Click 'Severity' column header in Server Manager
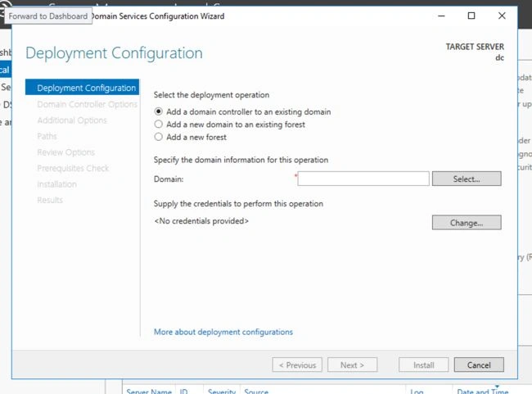 click(x=222, y=392)
